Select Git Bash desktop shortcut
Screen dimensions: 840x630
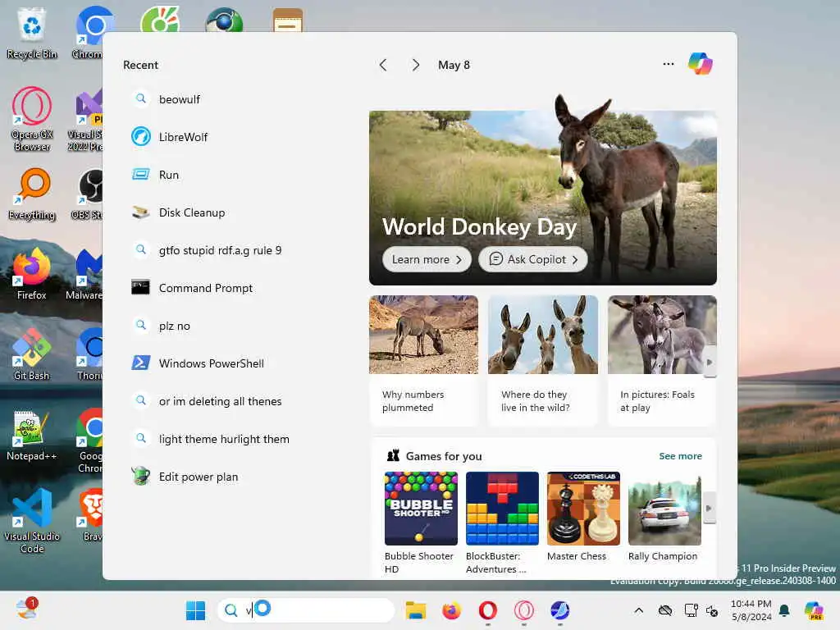[32, 354]
